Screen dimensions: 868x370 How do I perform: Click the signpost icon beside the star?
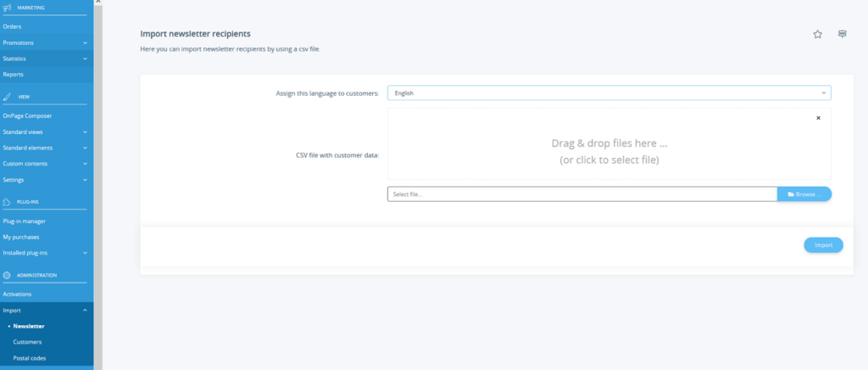842,34
